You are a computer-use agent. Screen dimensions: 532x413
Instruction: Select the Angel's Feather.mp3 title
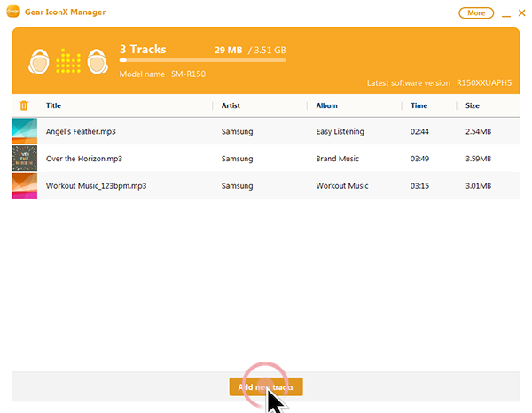coord(81,131)
